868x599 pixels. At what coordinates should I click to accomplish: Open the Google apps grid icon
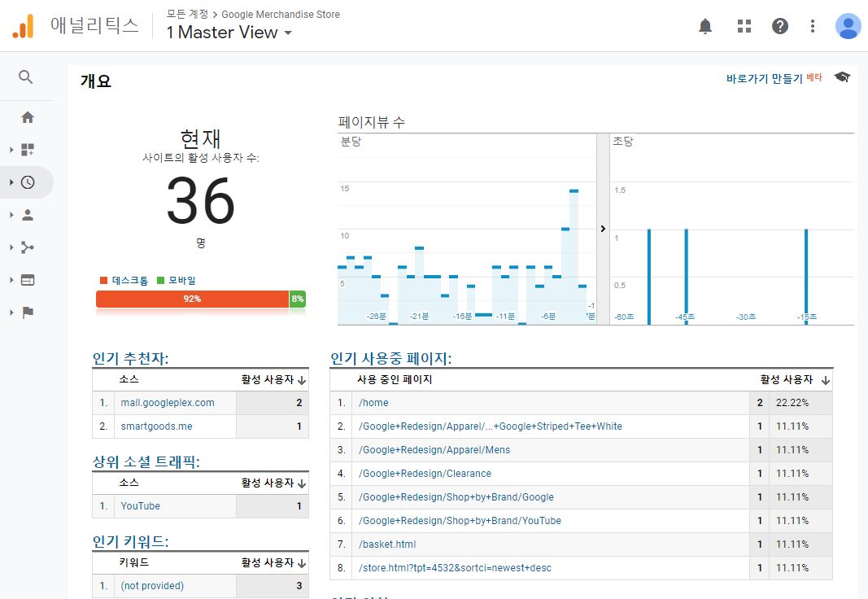744,26
